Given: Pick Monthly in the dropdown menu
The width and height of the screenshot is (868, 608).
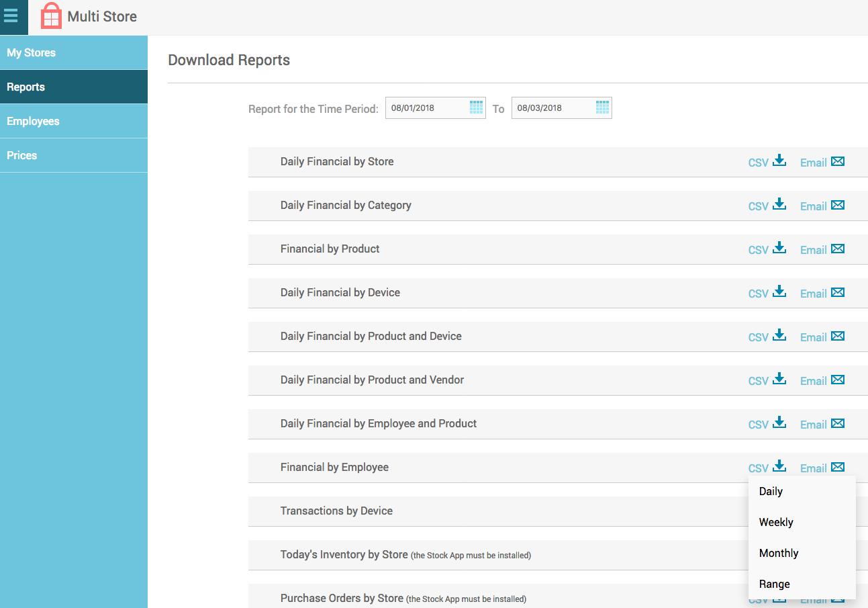Looking at the screenshot, I should point(802,553).
